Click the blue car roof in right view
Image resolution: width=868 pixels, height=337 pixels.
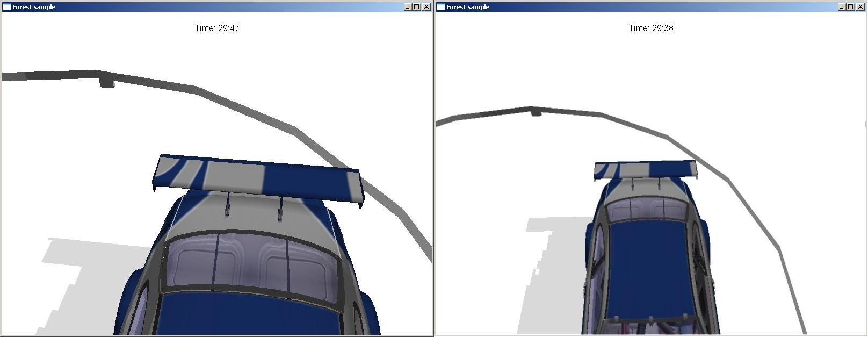coord(647,269)
